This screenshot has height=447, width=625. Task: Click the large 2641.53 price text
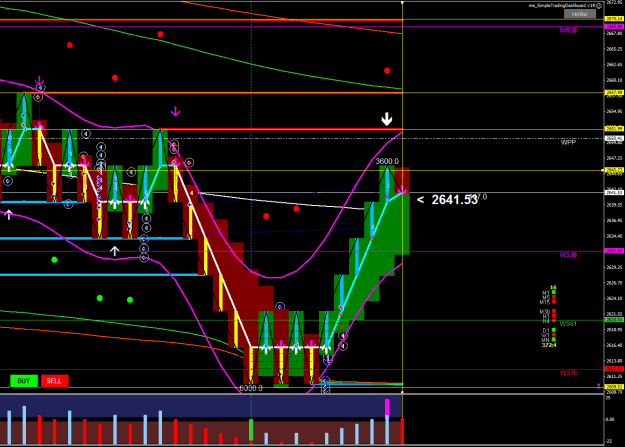(454, 199)
